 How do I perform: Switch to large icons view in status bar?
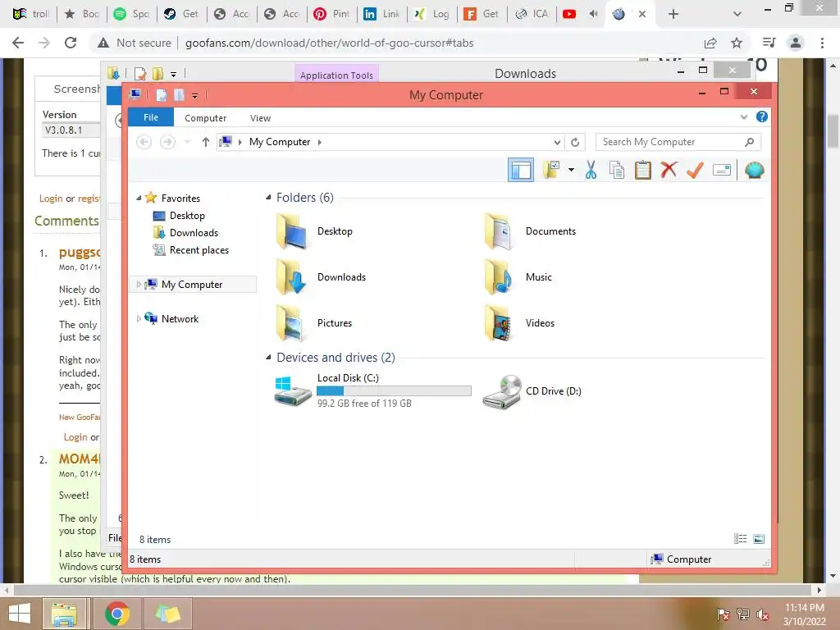pyautogui.click(x=759, y=539)
